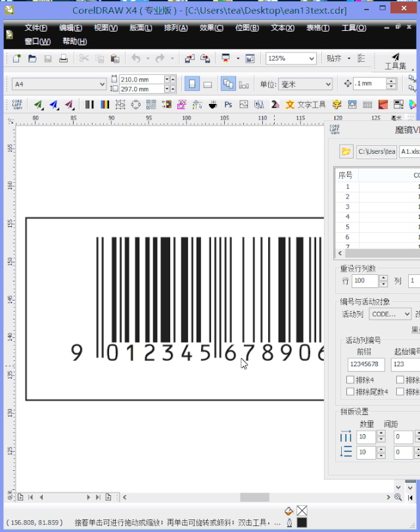The height and width of the screenshot is (532, 420).
Task: Toggle the apply-layout-to-all-pages button
Action: 228,84
